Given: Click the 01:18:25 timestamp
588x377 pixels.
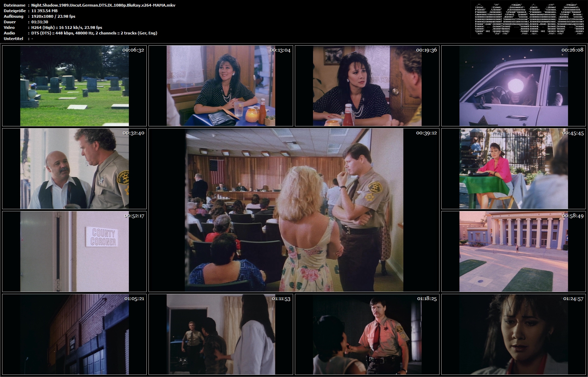Looking at the screenshot, I should [x=427, y=299].
